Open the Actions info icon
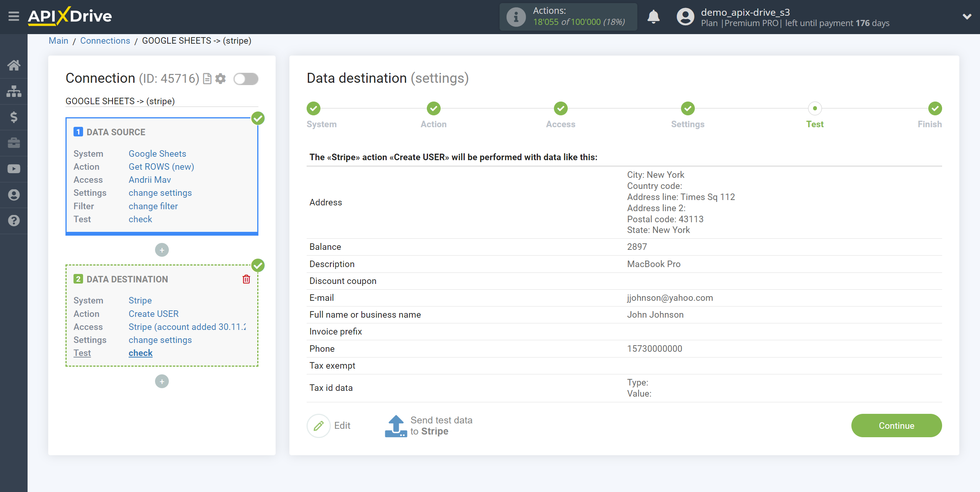Viewport: 980px width, 492px height. click(516, 17)
